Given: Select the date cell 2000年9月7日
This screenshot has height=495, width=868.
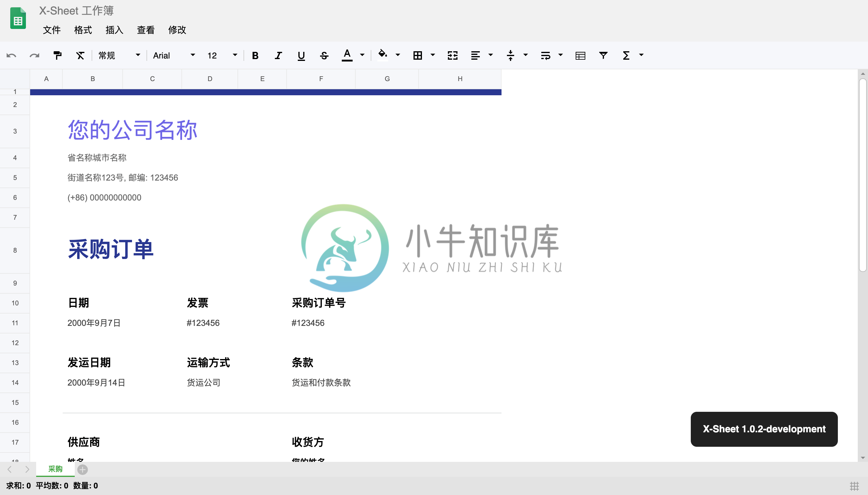Looking at the screenshot, I should 94,323.
